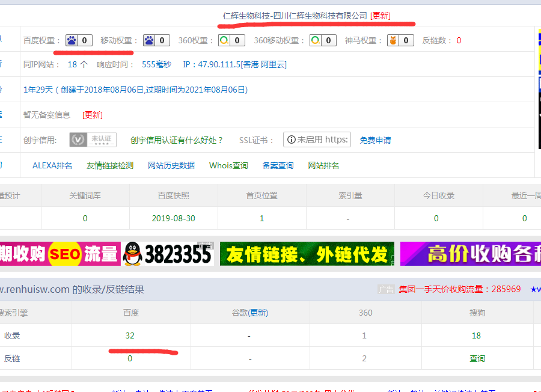This screenshot has width=541, height=392.
Task: Click the green 友情链接、外链代发 banner
Action: (307, 254)
